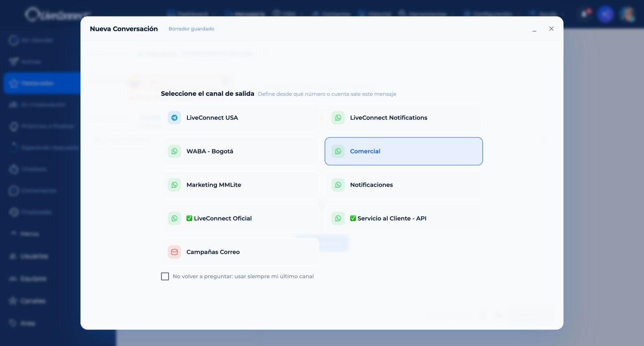
Task: Click the 'Seleccione el canal de salida' heading
Action: pos(208,94)
